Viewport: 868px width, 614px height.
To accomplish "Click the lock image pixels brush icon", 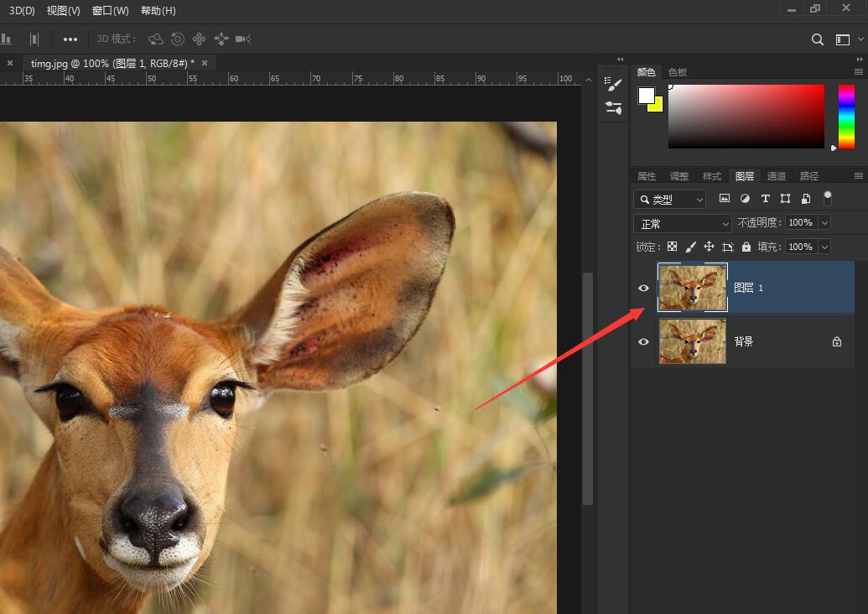I will point(690,247).
